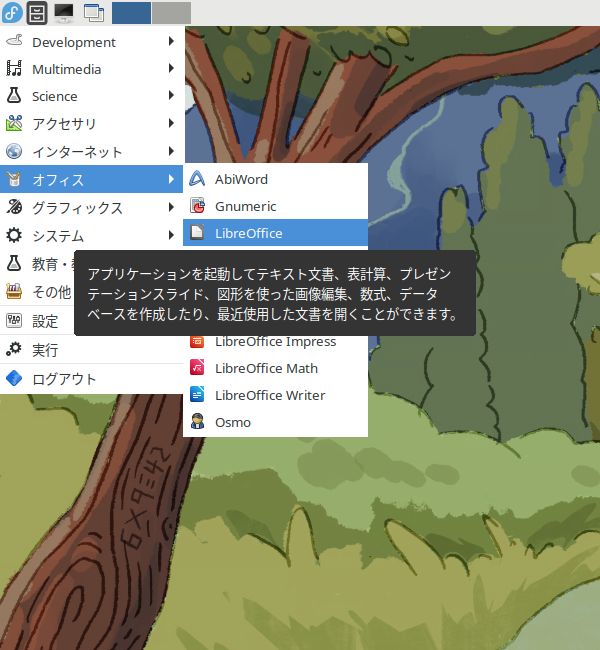Click the システム gear icon
The height and width of the screenshot is (650, 600).
pos(14,235)
